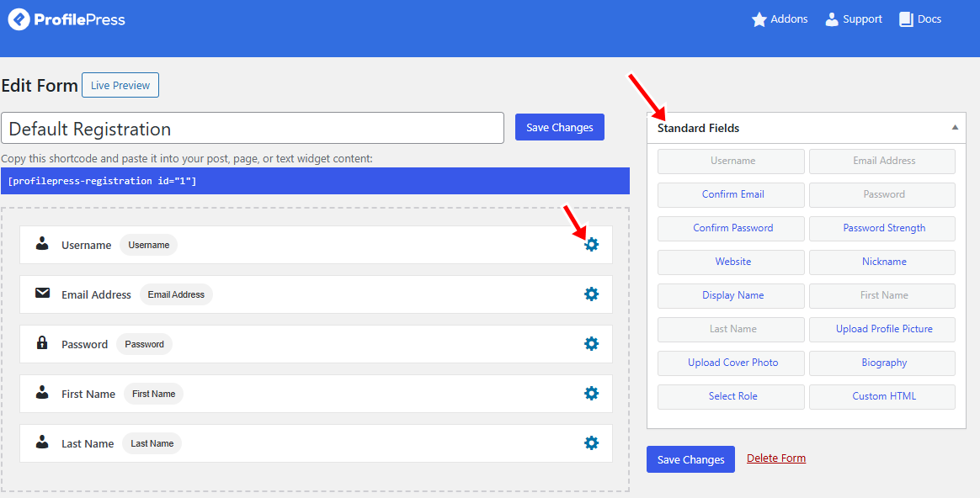Click the Last Name pill tag in form row
This screenshot has width=980, height=498.
152,443
